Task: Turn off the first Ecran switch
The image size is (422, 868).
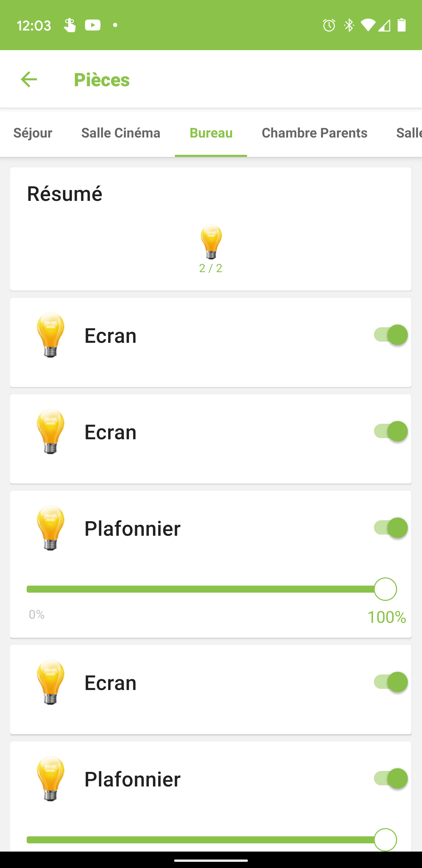Action: [x=390, y=335]
